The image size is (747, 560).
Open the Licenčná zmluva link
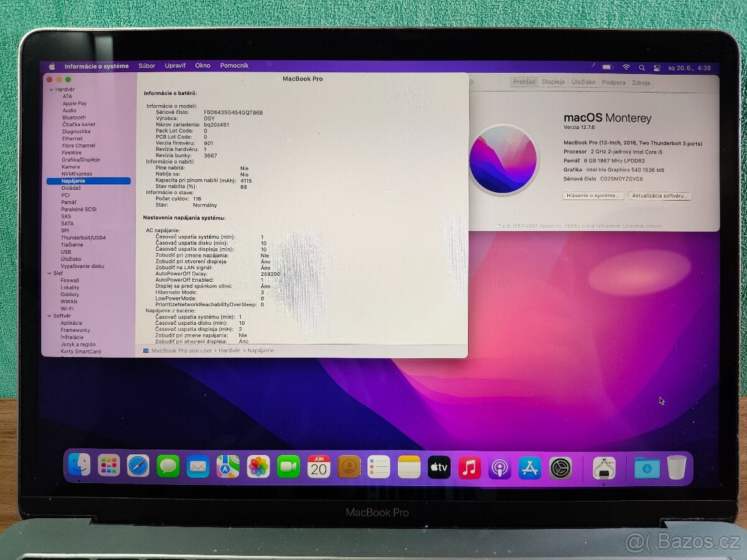click(642, 226)
